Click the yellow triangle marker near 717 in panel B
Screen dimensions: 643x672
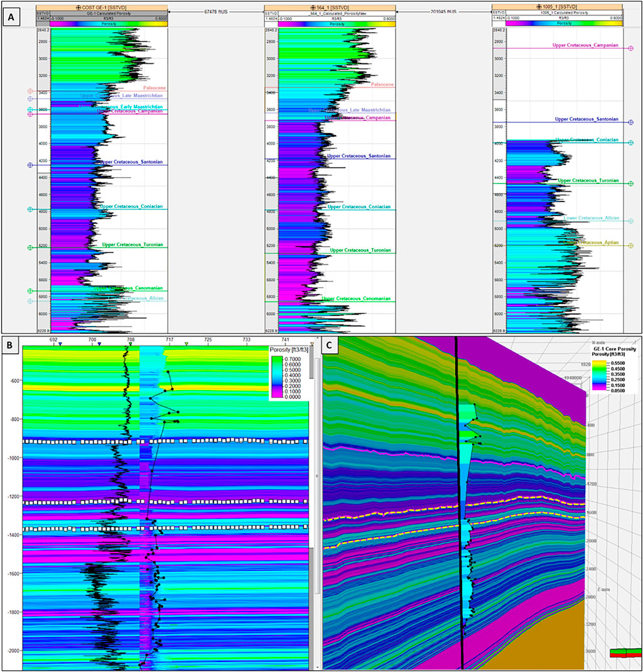coord(186,344)
